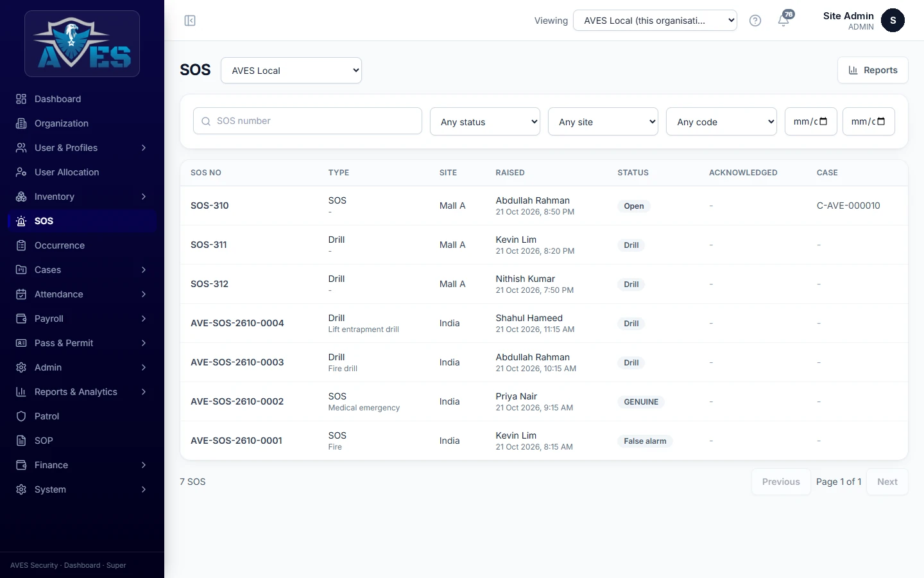Click Nithish Kumar in Raised column

pos(525,279)
